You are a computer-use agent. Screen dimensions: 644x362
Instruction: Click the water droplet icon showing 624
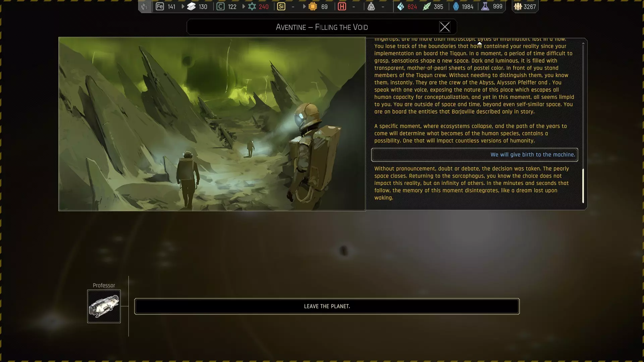coord(400,6)
